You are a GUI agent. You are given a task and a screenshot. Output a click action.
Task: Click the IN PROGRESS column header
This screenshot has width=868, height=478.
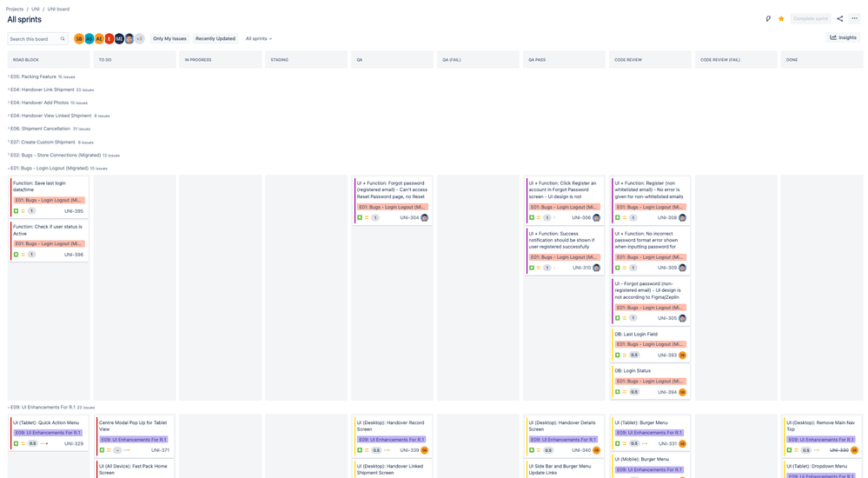click(x=221, y=60)
